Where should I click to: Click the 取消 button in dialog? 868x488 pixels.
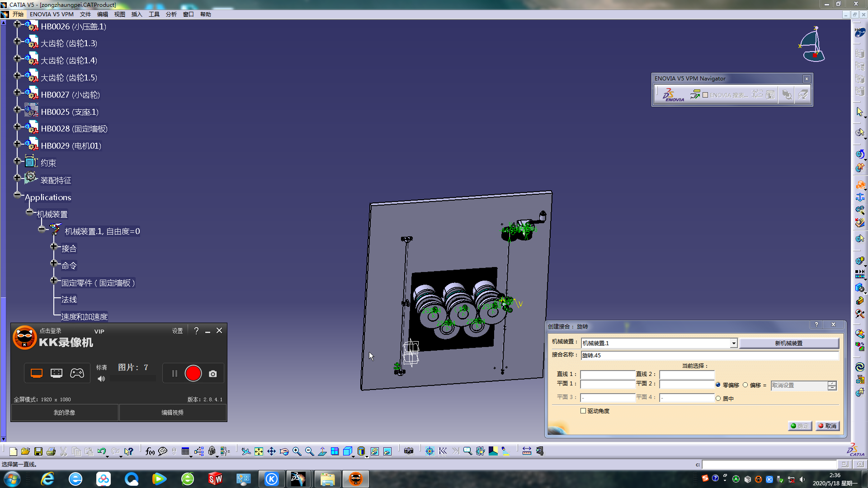[827, 426]
